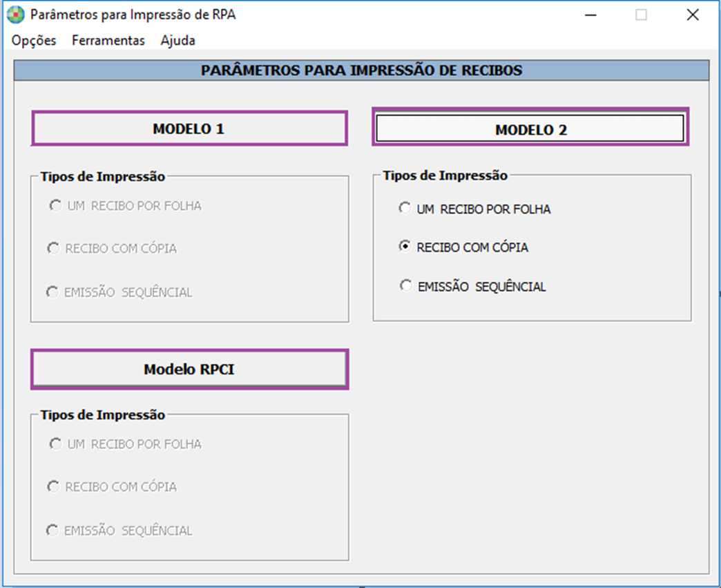Choose RECIBO COM CÓPIA under Modelo RPCI

tap(53, 486)
